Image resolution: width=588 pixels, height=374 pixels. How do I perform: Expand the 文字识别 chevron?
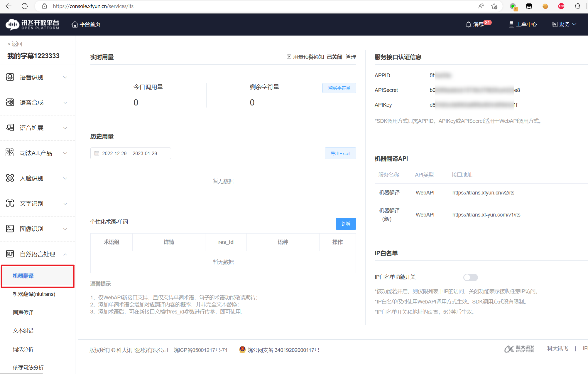coord(65,204)
